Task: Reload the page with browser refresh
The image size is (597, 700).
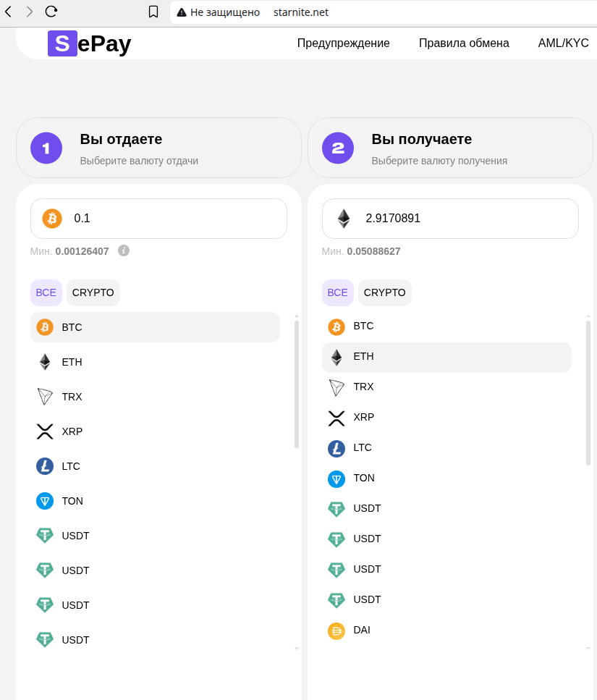Action: coord(51,12)
